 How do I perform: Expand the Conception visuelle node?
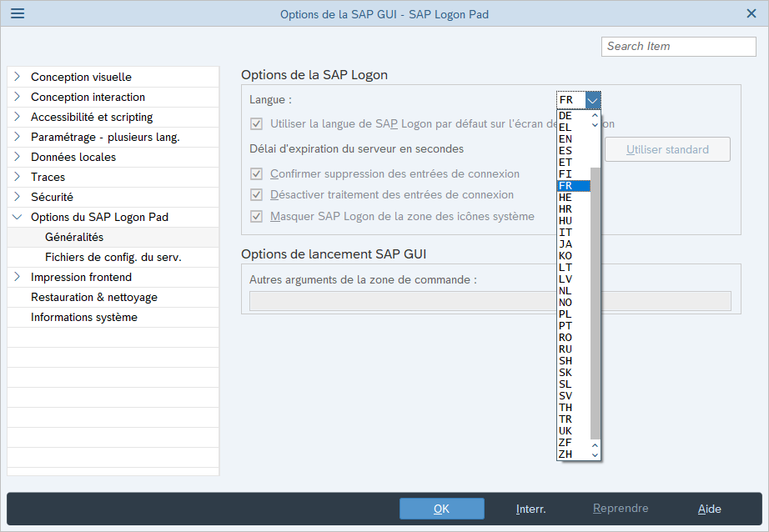click(18, 77)
